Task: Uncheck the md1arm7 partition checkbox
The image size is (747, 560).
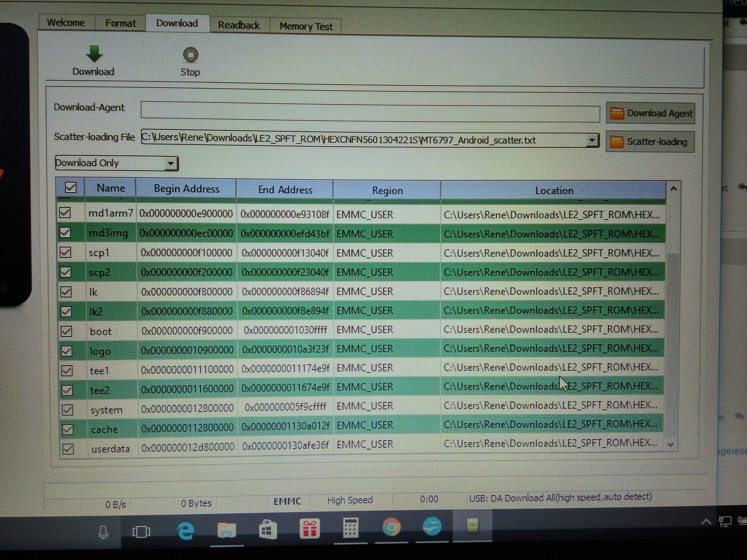Action: click(x=65, y=212)
